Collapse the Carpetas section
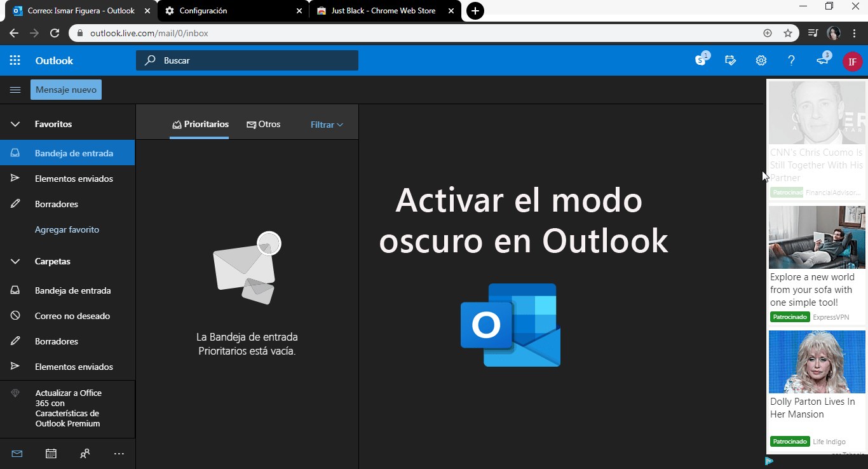Screen dimensions: 868x469 coord(15,261)
